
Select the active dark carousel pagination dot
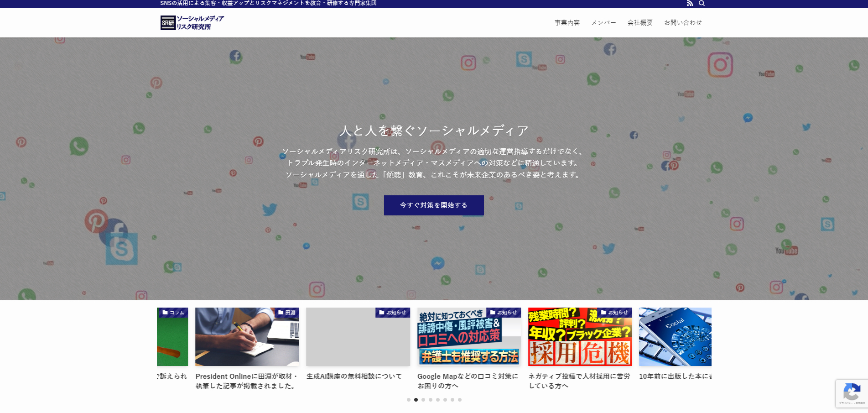(416, 400)
